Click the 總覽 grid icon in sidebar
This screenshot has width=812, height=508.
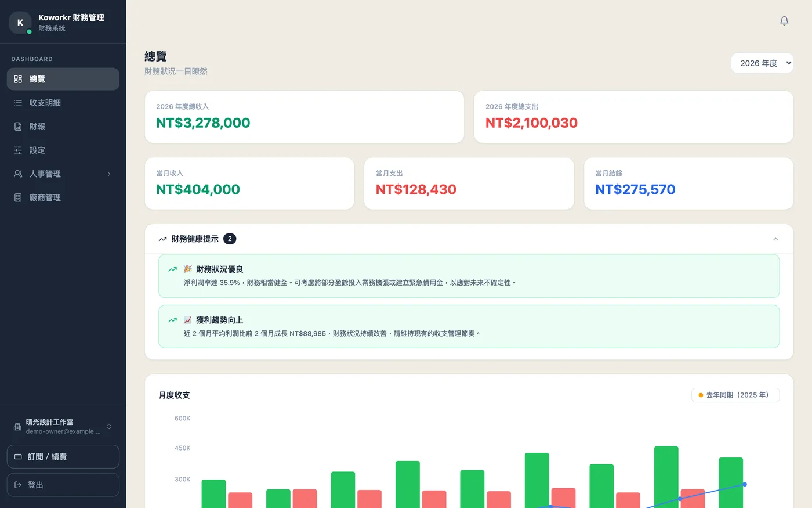point(18,79)
